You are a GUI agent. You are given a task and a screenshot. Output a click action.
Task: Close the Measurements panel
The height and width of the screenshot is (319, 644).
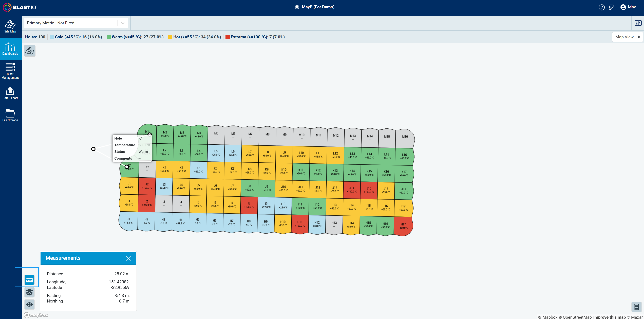[128, 258]
